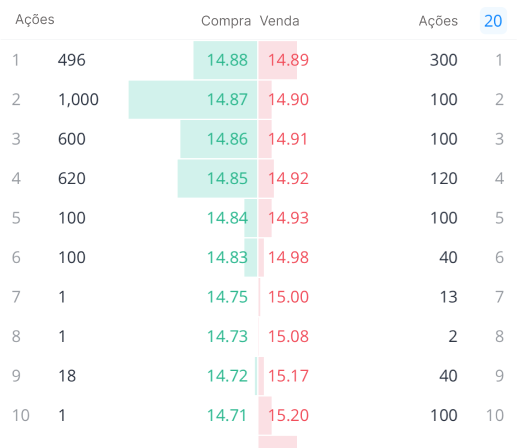
Task: Open the 20 depth levels selector
Action: click(493, 21)
